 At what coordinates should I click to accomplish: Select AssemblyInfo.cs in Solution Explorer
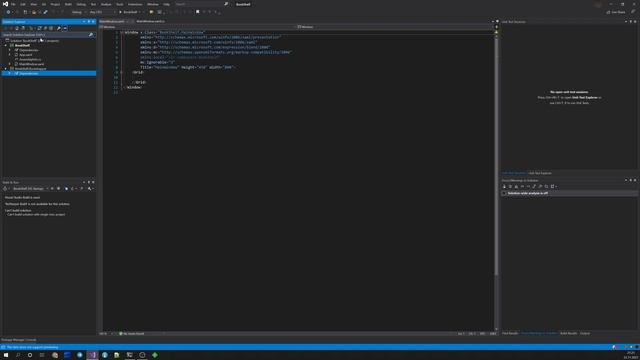[x=30, y=59]
